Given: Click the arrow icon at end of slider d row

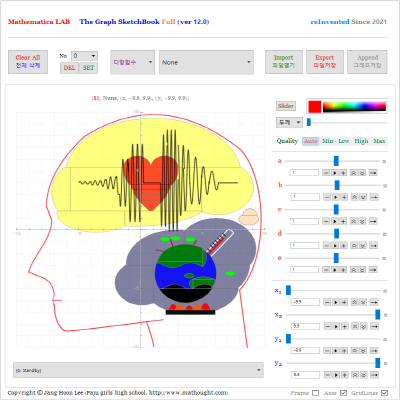Looking at the screenshot, I should tap(373, 245).
